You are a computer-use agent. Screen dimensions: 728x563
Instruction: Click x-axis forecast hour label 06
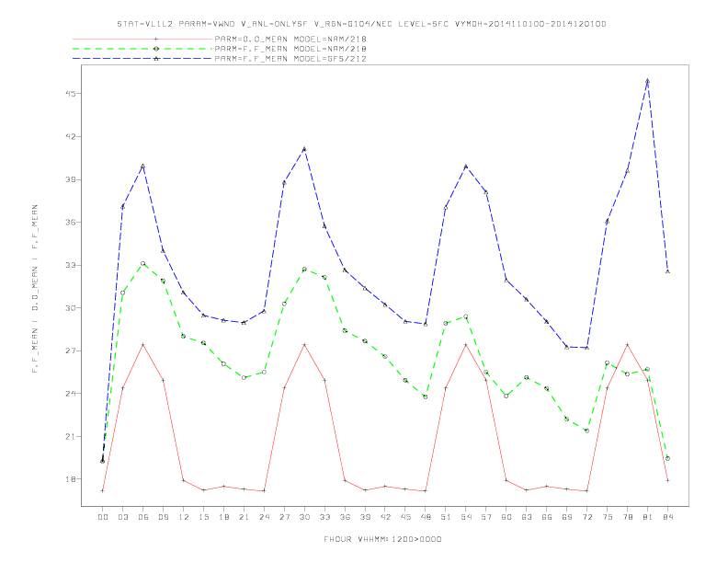tap(143, 517)
